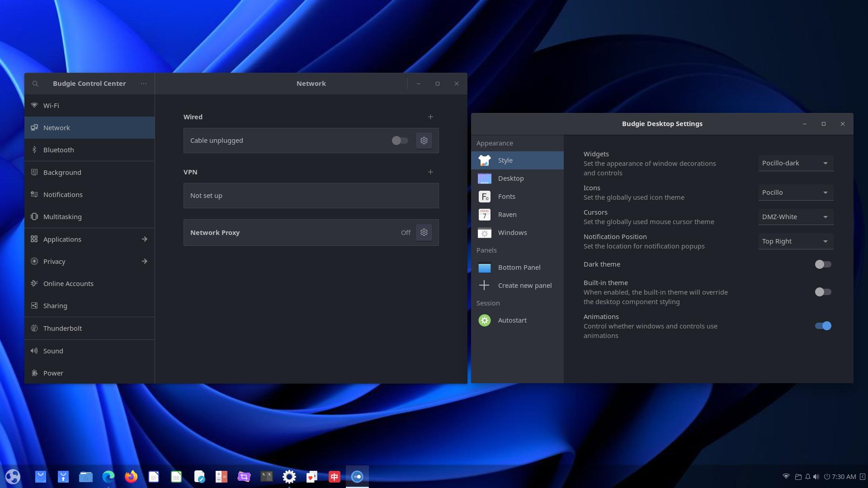The width and height of the screenshot is (868, 488).
Task: Open Network Proxy settings gear
Action: pyautogui.click(x=424, y=232)
